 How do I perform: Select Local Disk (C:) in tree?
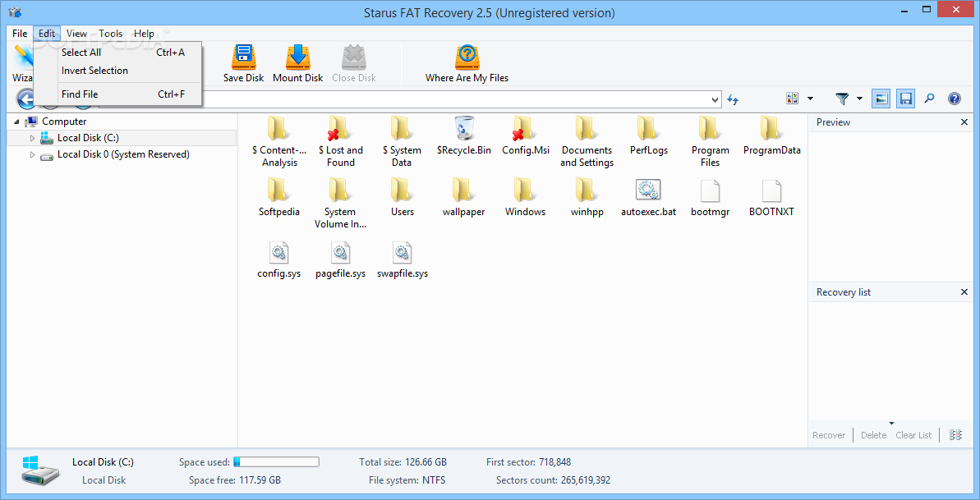point(88,138)
